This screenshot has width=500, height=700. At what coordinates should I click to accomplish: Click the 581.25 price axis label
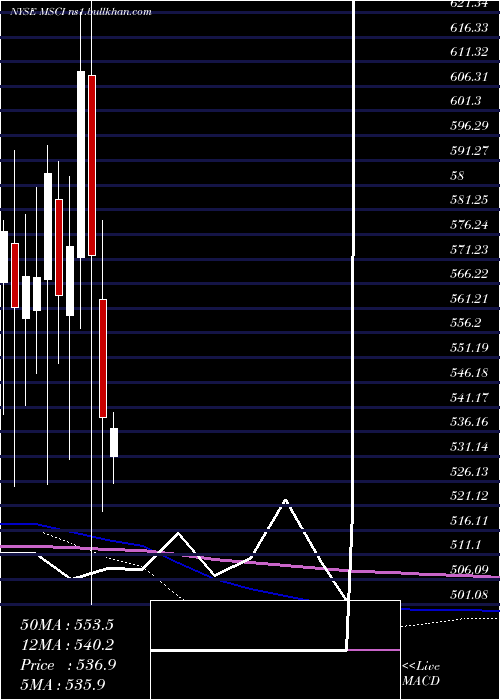tap(469, 200)
